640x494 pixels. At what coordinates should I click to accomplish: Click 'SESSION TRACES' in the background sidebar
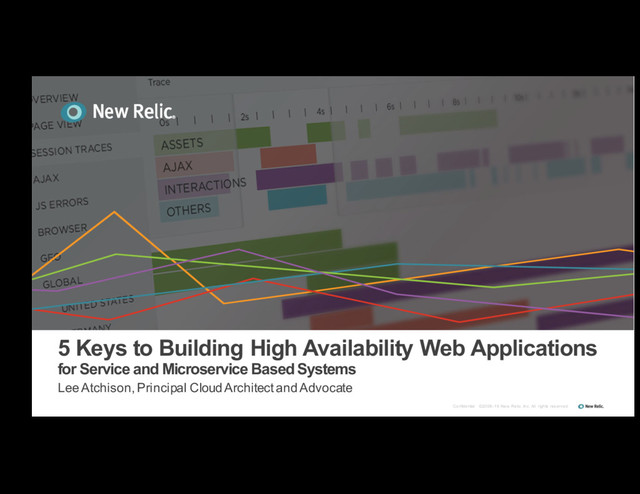72,150
